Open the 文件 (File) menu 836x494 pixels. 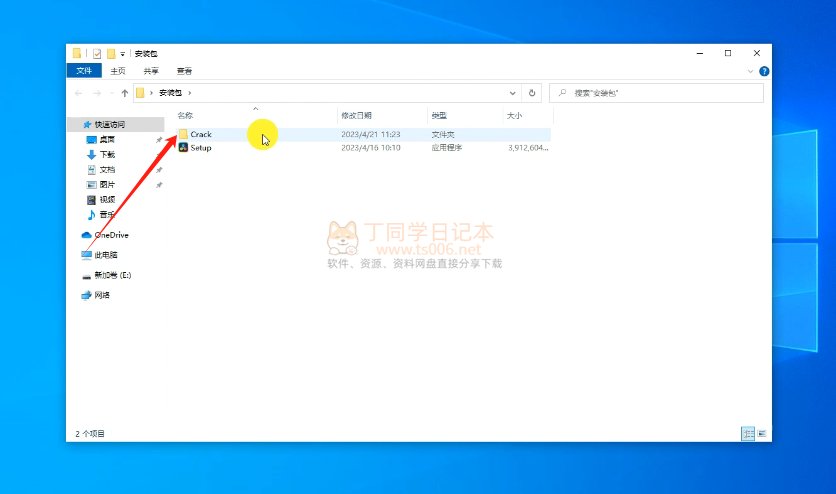click(x=84, y=71)
